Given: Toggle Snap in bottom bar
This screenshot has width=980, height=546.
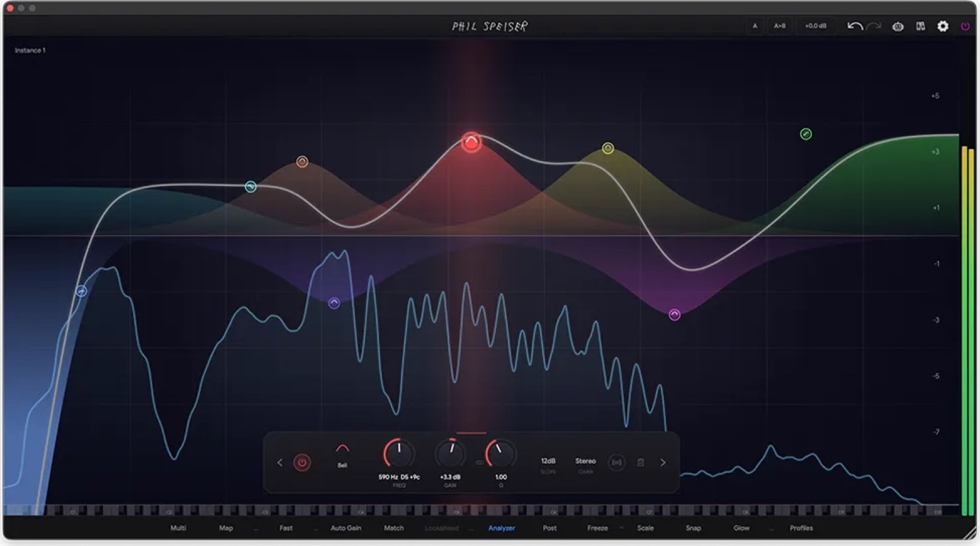Looking at the screenshot, I should [x=693, y=528].
